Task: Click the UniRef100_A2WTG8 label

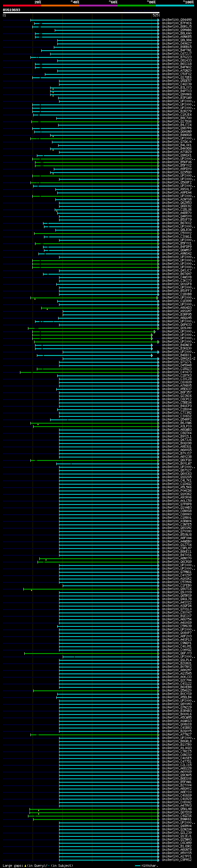Action: point(176,200)
